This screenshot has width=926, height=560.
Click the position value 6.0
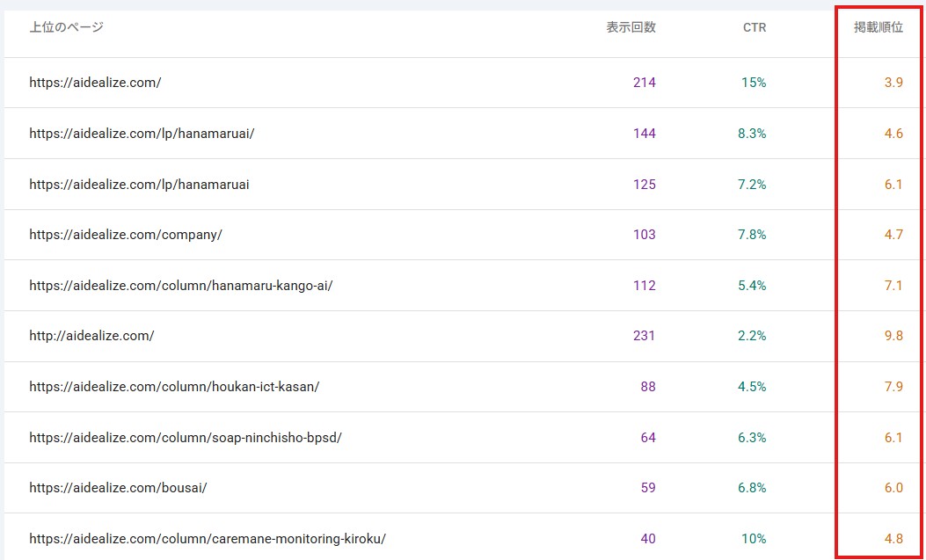point(893,488)
